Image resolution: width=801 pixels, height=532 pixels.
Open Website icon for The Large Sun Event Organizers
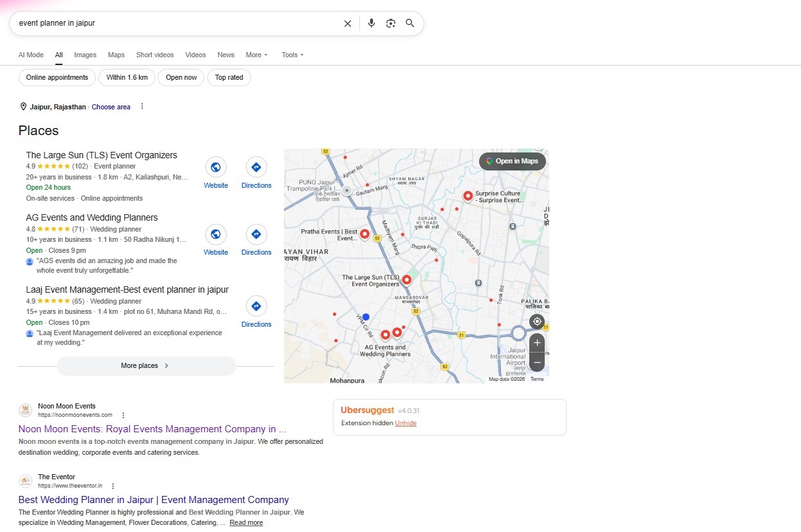click(x=216, y=168)
